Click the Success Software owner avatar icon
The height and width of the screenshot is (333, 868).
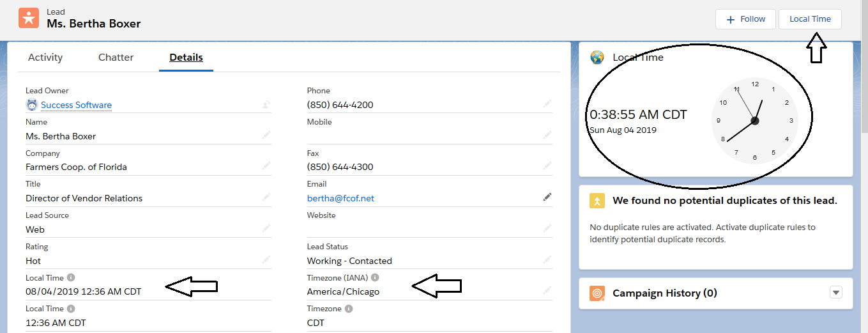tap(31, 105)
